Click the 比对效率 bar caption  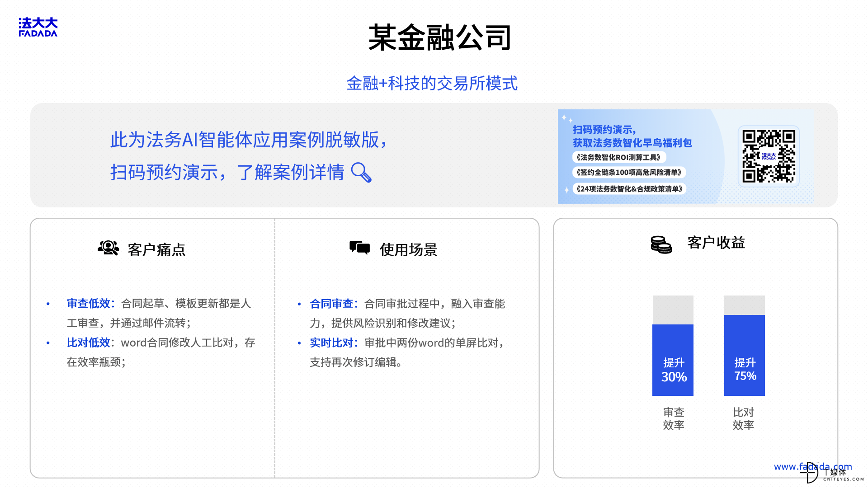point(743,418)
